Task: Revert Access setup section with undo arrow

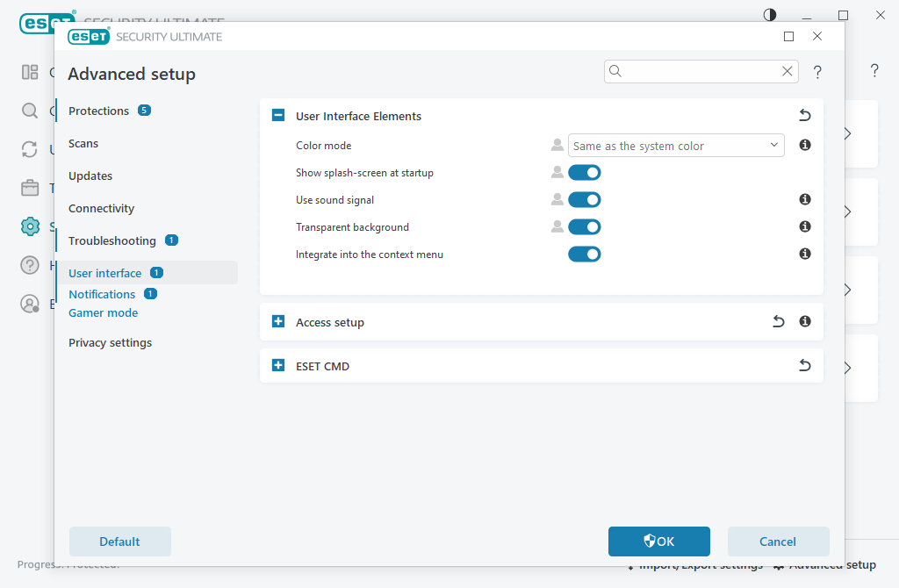Action: coord(778,321)
